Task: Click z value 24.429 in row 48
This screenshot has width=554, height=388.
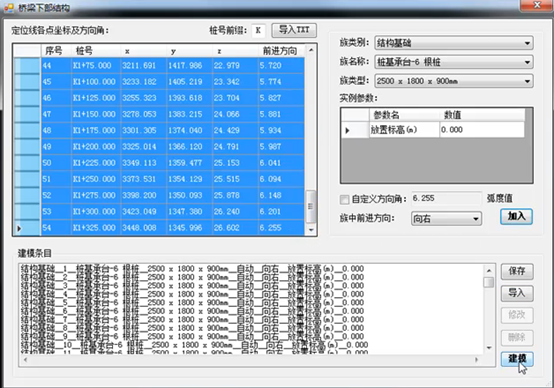Action: pyautogui.click(x=235, y=130)
